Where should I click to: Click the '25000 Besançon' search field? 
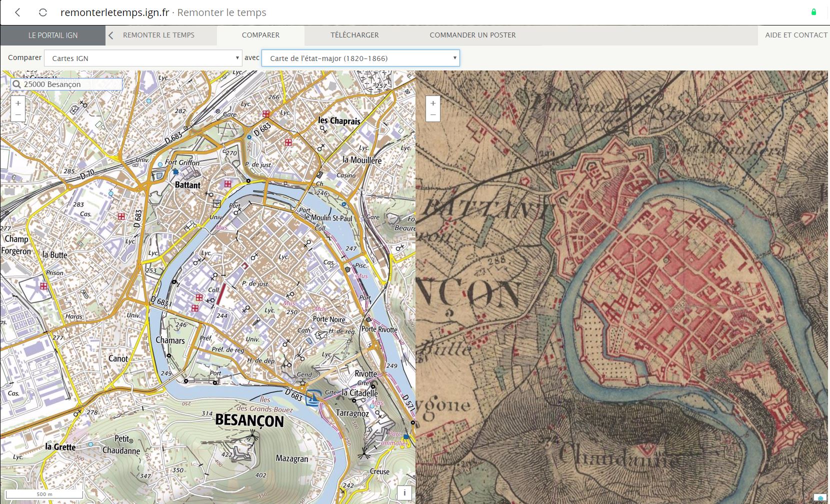[71, 84]
